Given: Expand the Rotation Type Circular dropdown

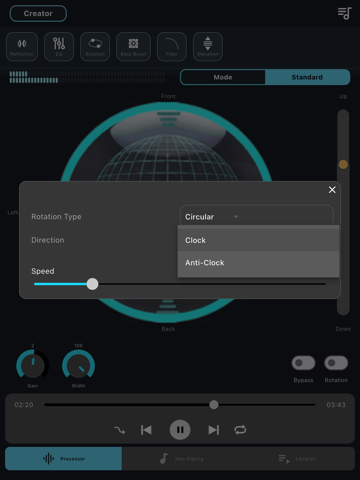Looking at the screenshot, I should click(257, 217).
